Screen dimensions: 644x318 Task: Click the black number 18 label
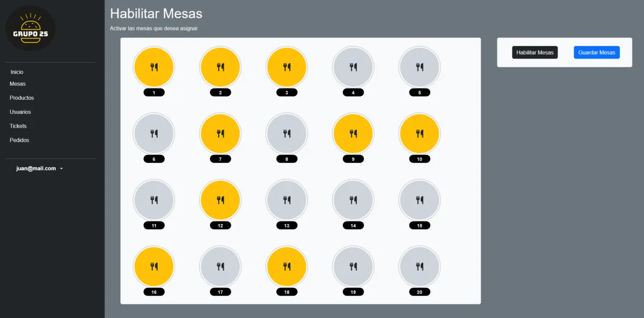287,292
